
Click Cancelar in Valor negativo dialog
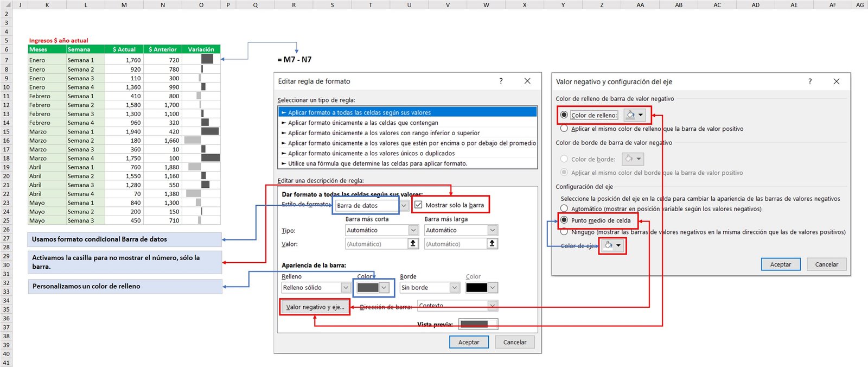click(827, 264)
